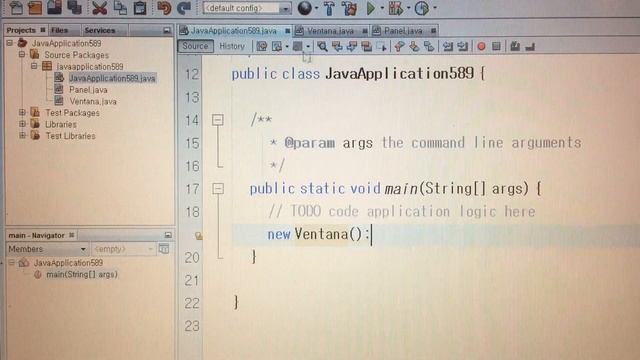This screenshot has width=640, height=360.
Task: Click the New Project toolbar icon
Action: pyautogui.click(x=35, y=7)
